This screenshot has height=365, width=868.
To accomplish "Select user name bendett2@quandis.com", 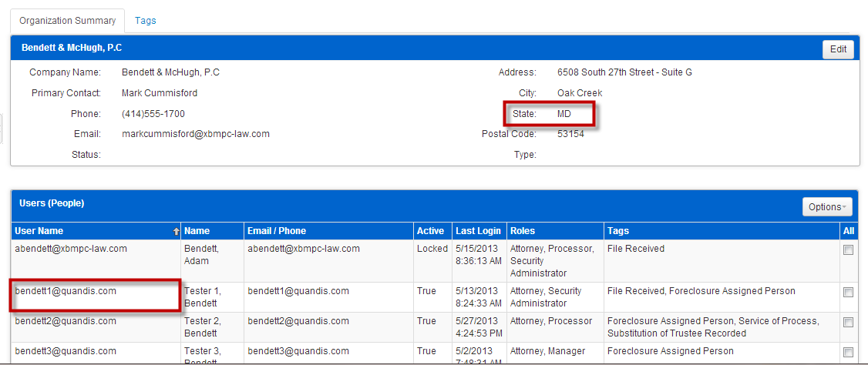I will [x=66, y=321].
